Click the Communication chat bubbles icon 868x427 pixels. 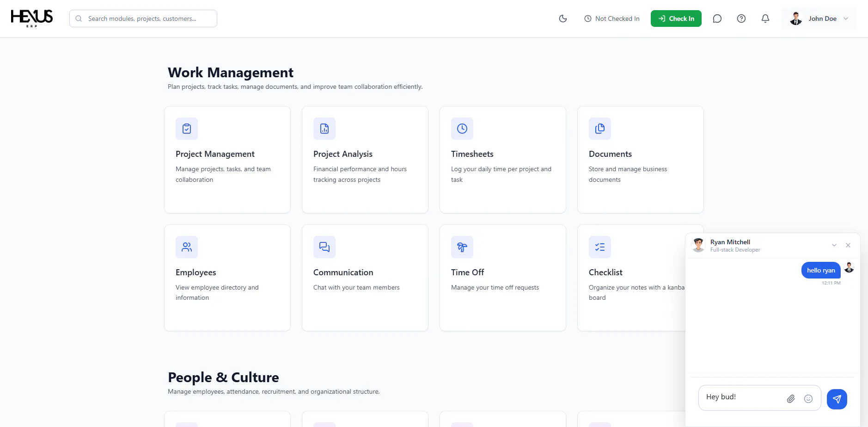[324, 247]
